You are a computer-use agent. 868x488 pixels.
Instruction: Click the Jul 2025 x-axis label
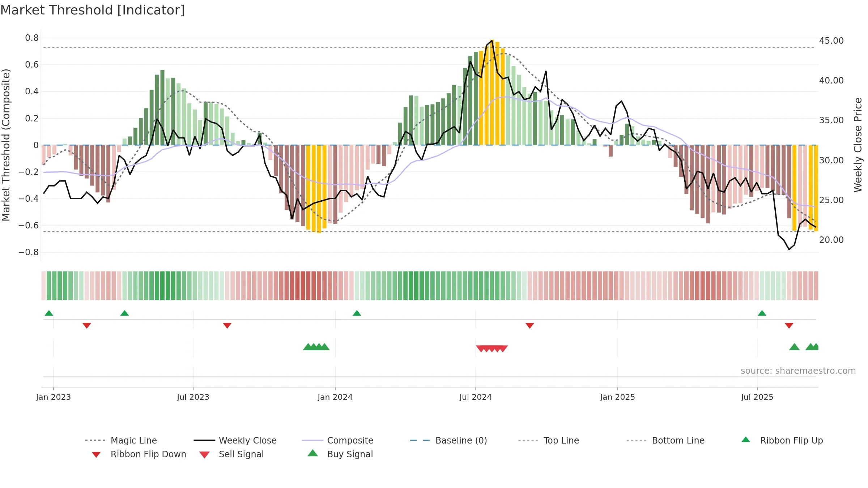757,397
